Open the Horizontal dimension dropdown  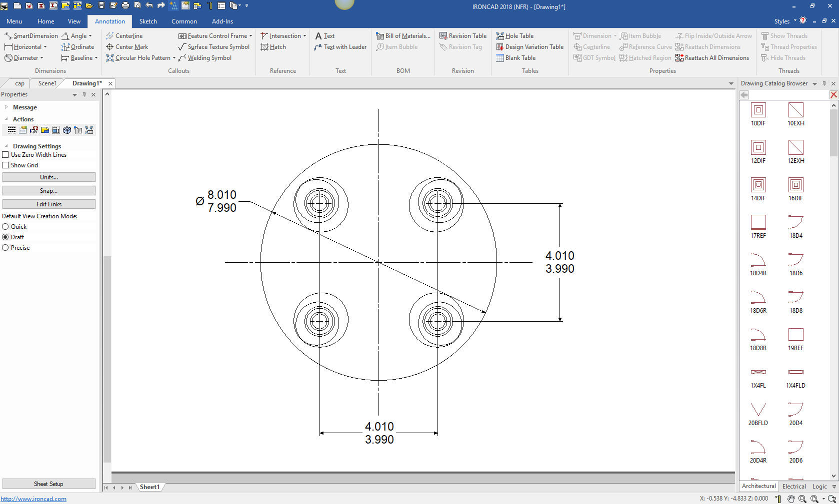pyautogui.click(x=45, y=47)
